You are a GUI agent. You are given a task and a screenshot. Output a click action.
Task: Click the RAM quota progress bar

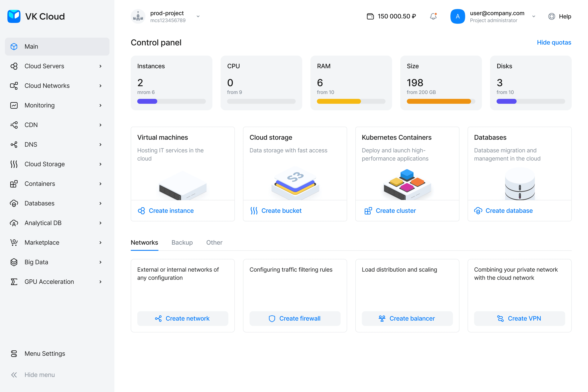[351, 101]
